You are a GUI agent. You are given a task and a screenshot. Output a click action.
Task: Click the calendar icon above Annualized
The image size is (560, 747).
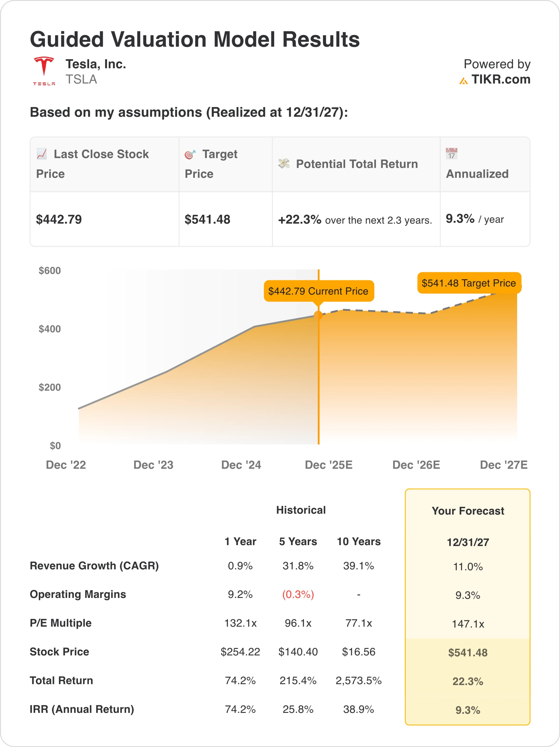451,153
